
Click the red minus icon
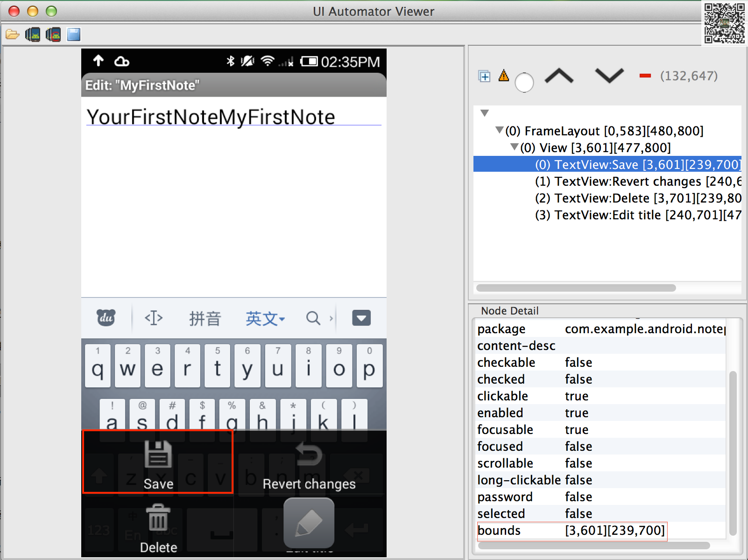click(x=645, y=76)
